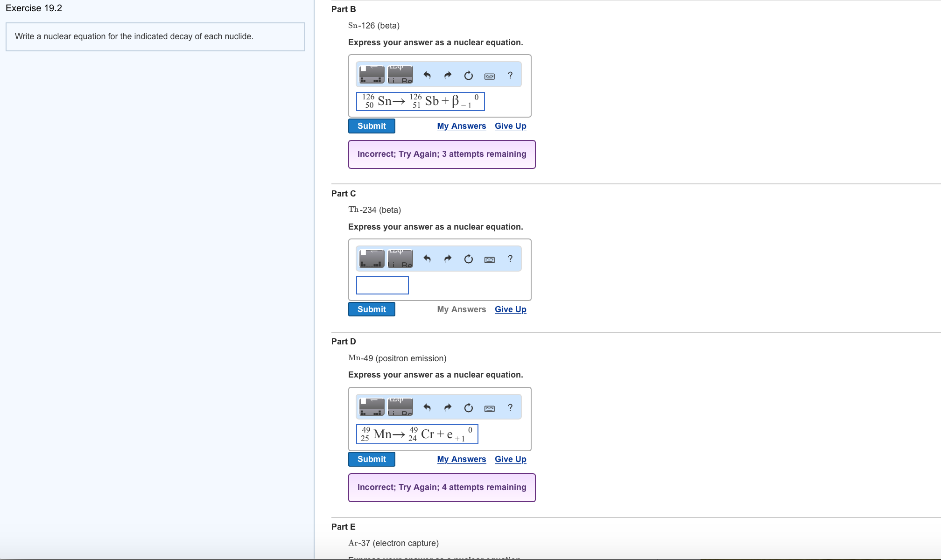The width and height of the screenshot is (941, 560).
Task: Redo edit in Part B editor
Action: coord(448,75)
